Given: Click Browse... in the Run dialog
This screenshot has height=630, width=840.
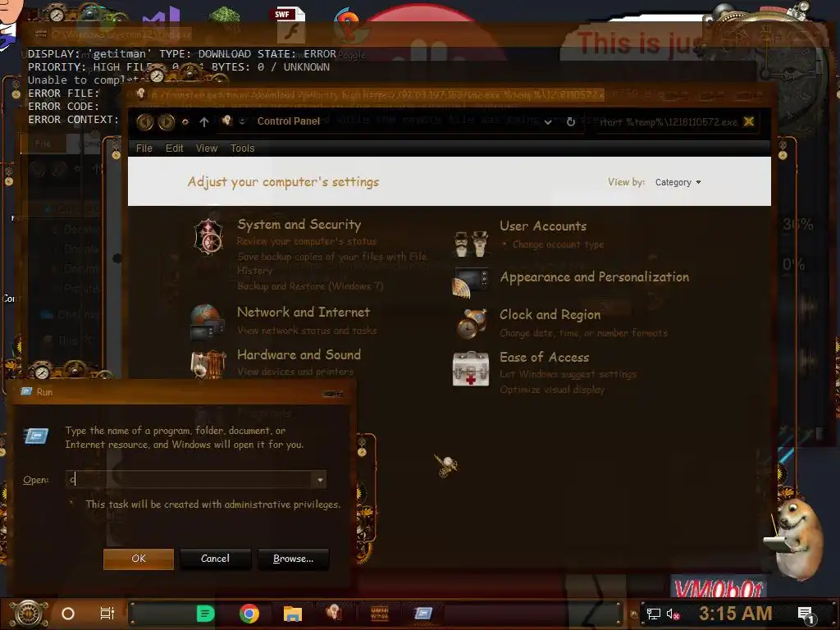Looking at the screenshot, I should (293, 559).
